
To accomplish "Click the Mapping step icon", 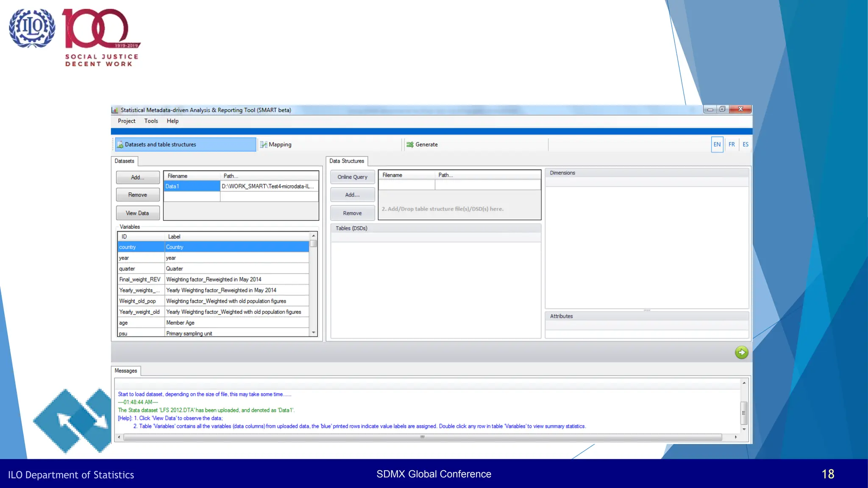I will pyautogui.click(x=264, y=144).
